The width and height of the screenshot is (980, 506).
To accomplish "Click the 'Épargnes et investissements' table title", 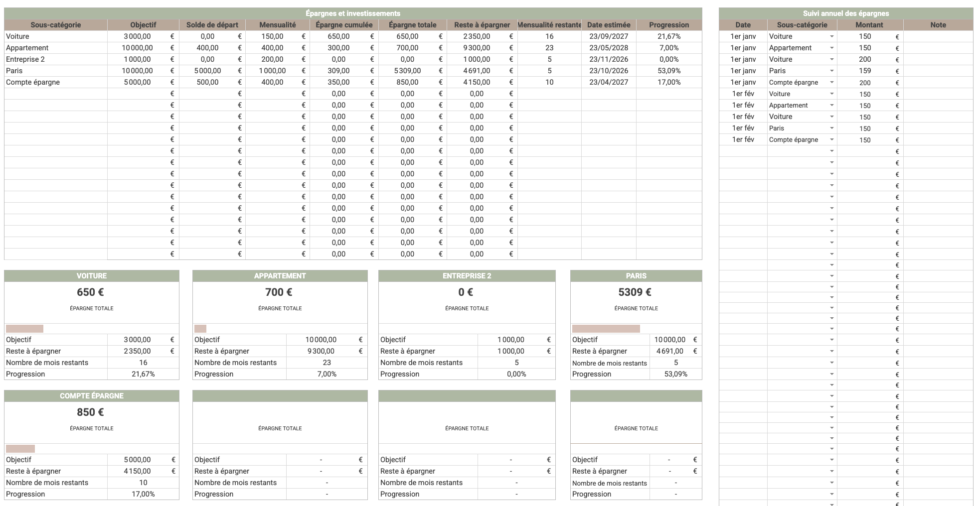I will pyautogui.click(x=353, y=13).
